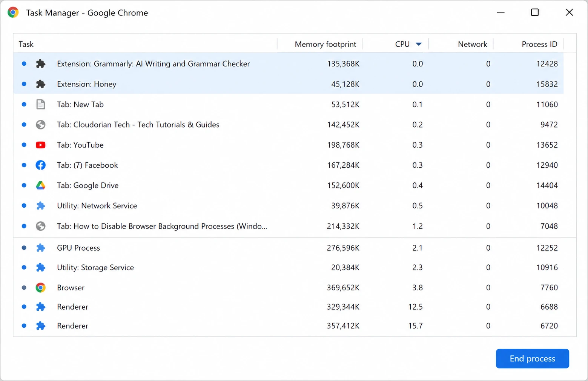Click memory value 198,768K for YouTube
This screenshot has height=381, width=588.
pyautogui.click(x=343, y=145)
